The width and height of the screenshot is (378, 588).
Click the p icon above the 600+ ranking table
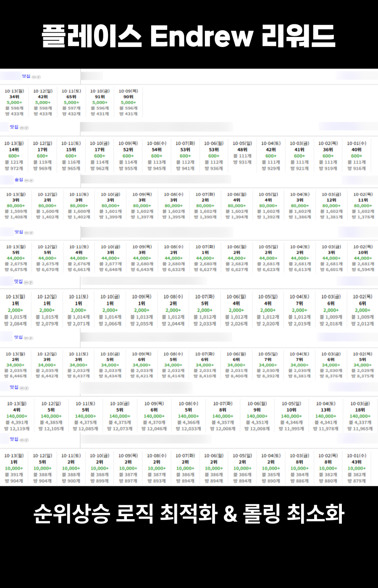pyautogui.click(x=26, y=128)
